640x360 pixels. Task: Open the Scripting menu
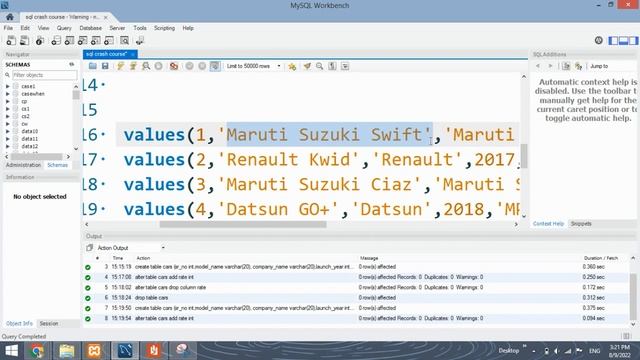(x=164, y=28)
